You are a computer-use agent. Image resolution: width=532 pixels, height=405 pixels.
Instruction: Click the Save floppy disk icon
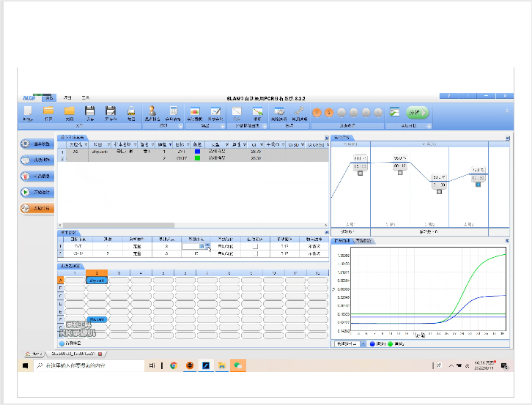coord(90,112)
